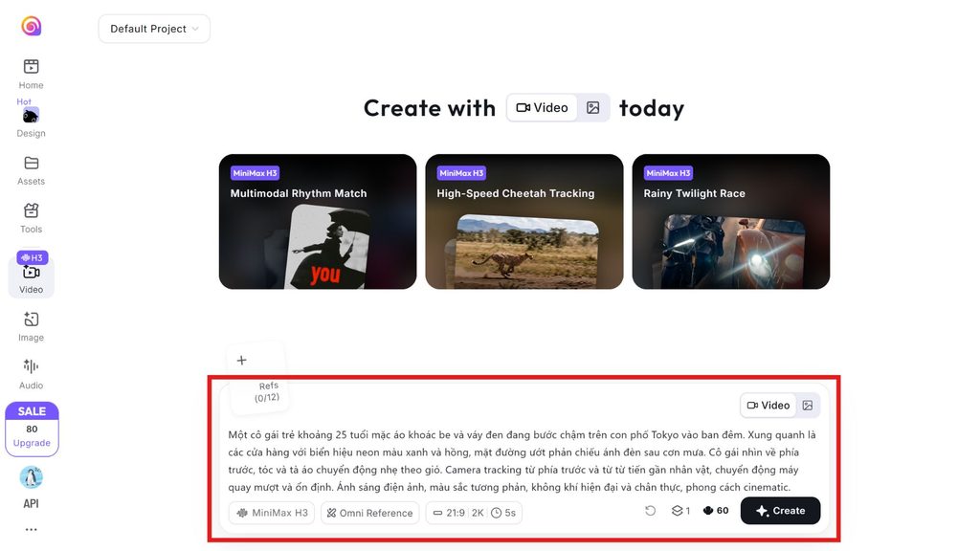Screen dimensions: 980x551
Task: Open the API penguin avatar item
Action: coord(32,488)
